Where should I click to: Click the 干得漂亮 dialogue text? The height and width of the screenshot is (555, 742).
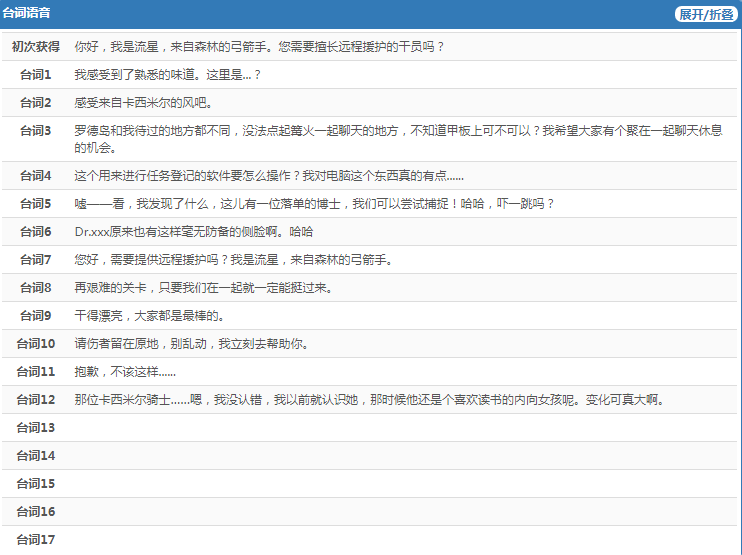[x=148, y=316]
